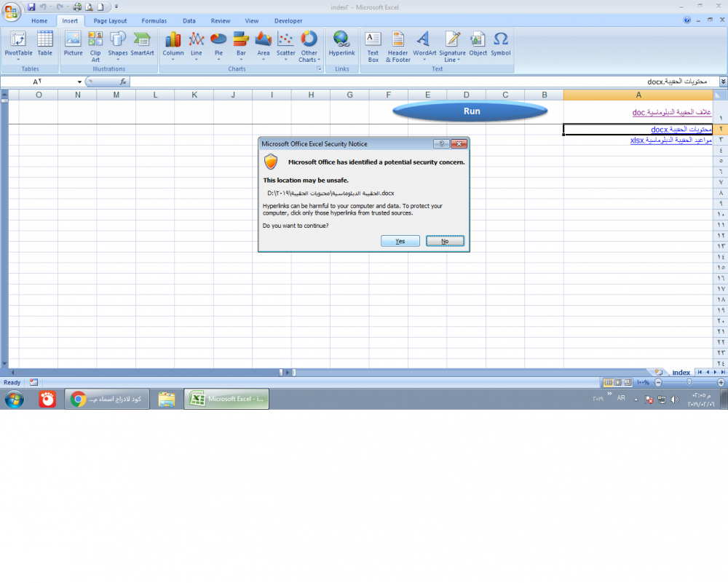Open the Other Charts dropdown

[309, 46]
